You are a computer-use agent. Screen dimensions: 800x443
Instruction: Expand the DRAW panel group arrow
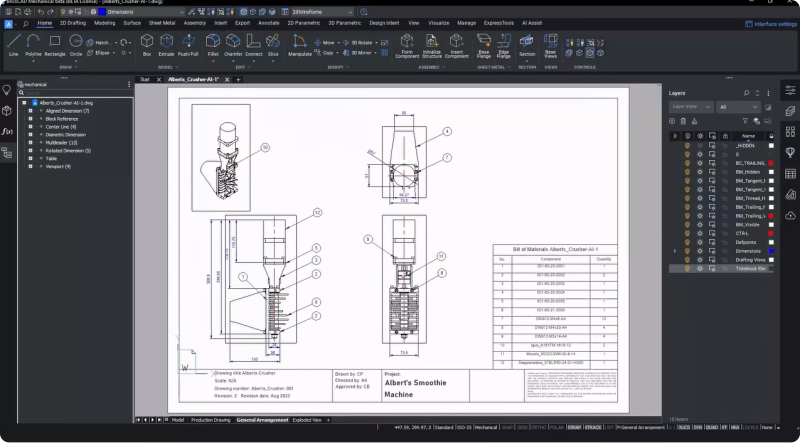pyautogui.click(x=76, y=67)
